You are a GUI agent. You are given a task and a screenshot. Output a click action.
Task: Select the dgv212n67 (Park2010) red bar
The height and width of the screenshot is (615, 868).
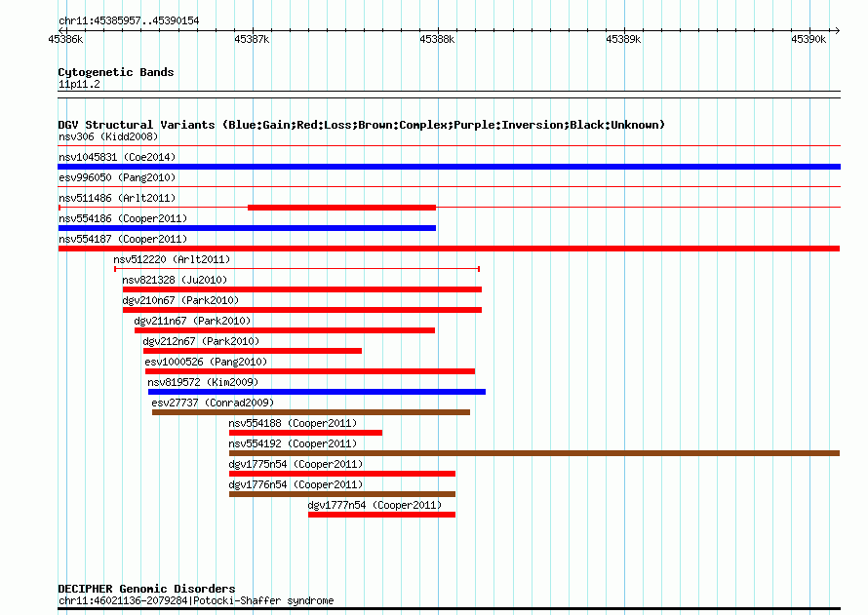coord(253,351)
